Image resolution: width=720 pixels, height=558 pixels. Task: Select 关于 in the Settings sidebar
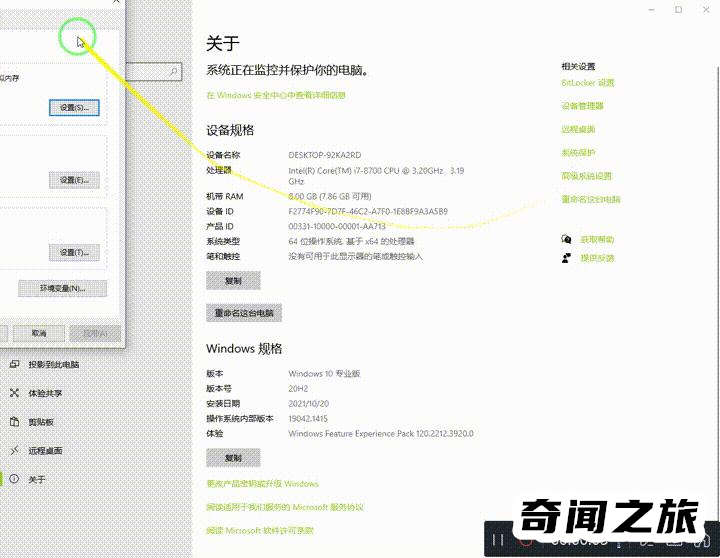point(37,479)
